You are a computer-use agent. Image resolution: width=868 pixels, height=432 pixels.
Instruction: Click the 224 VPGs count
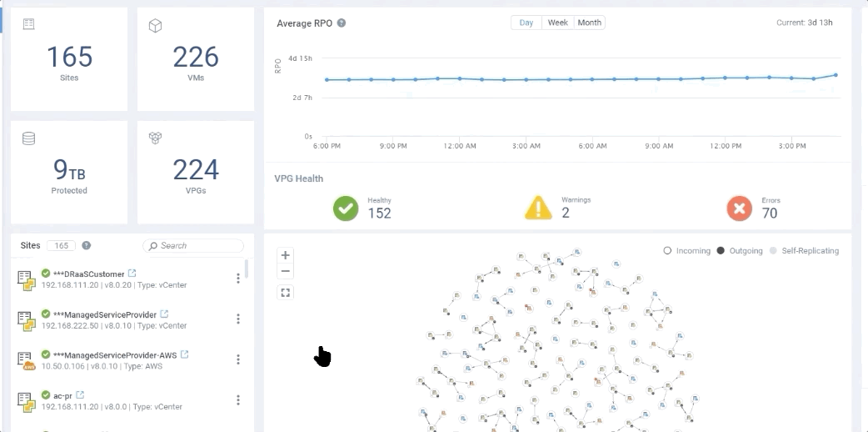(x=196, y=169)
